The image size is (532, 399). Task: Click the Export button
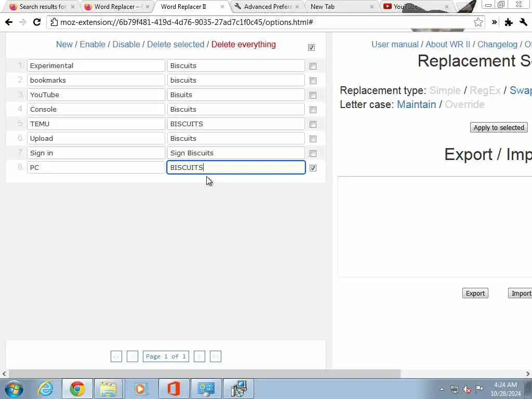[475, 294]
